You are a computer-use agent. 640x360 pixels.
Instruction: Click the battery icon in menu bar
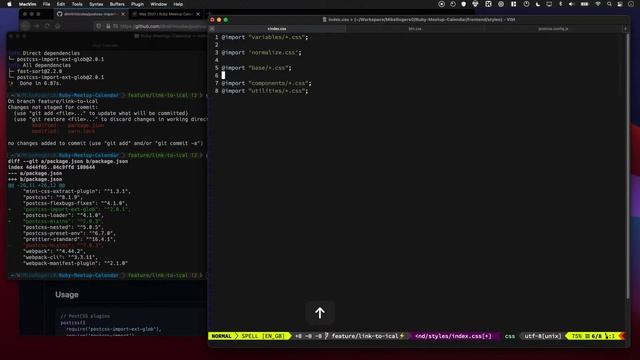click(x=584, y=4)
